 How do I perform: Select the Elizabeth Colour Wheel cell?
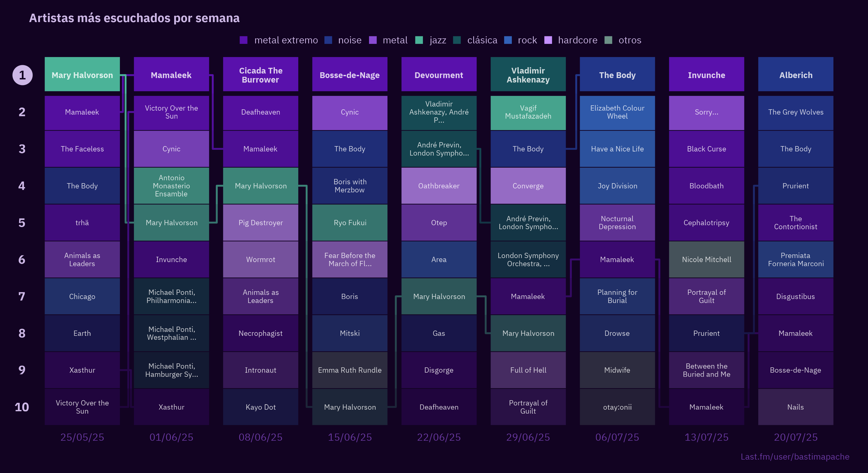(617, 112)
